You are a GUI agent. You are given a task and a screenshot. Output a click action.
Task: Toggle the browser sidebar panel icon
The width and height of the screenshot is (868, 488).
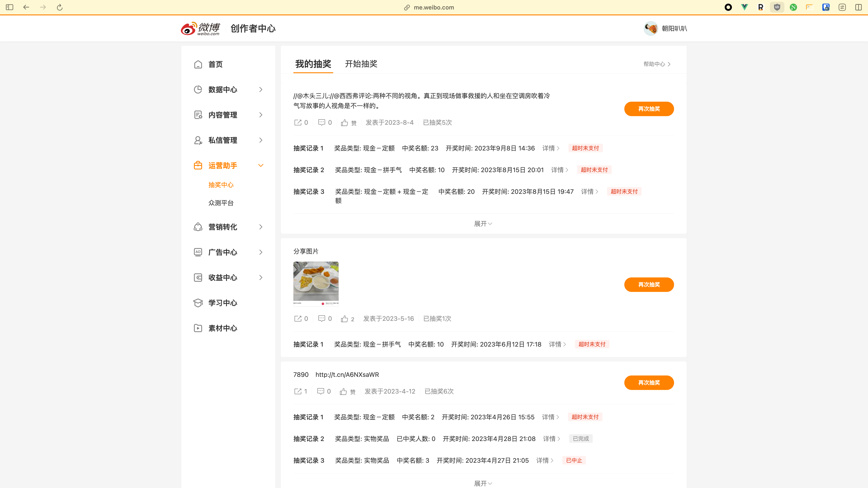(9, 7)
